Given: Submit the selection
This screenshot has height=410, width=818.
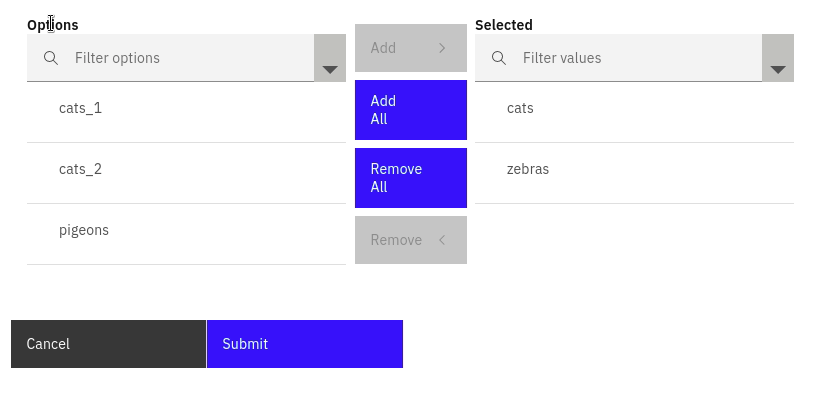Looking at the screenshot, I should [x=305, y=344].
